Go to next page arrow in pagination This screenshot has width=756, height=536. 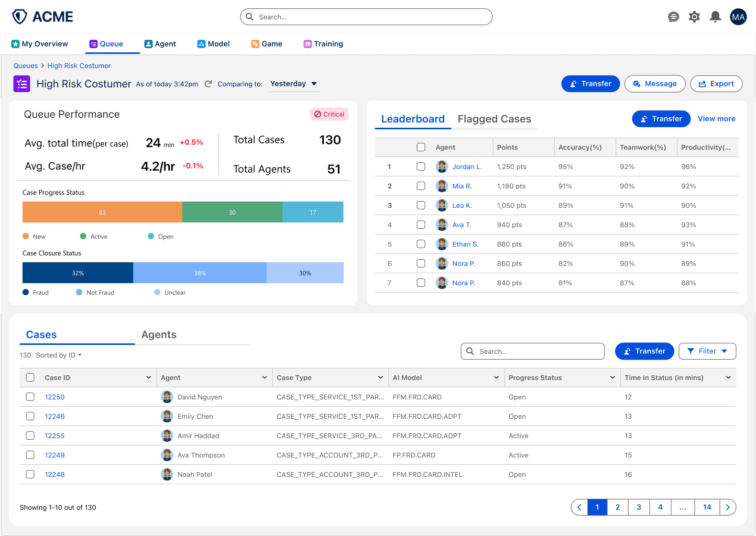(728, 507)
